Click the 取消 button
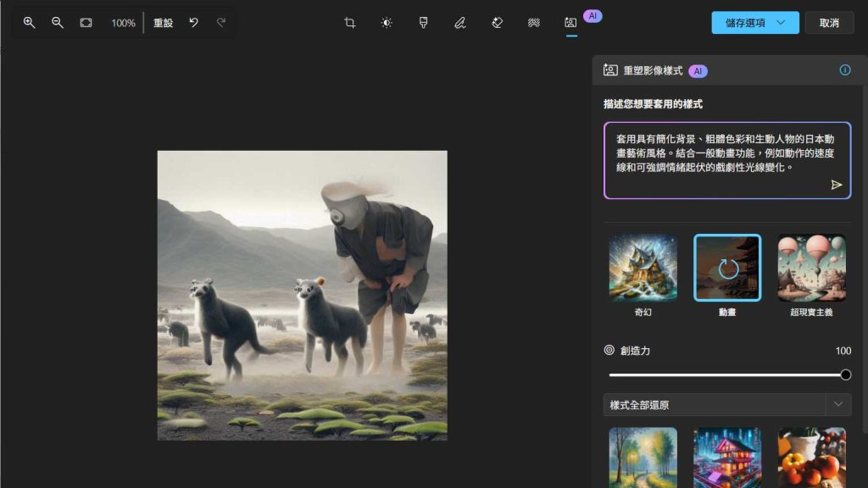The image size is (868, 488). (x=829, y=23)
